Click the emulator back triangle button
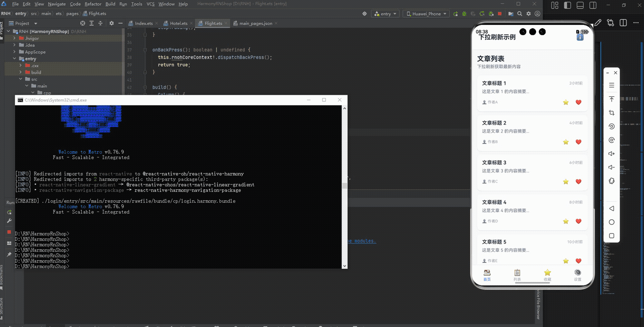The width and height of the screenshot is (644, 327). (x=611, y=208)
